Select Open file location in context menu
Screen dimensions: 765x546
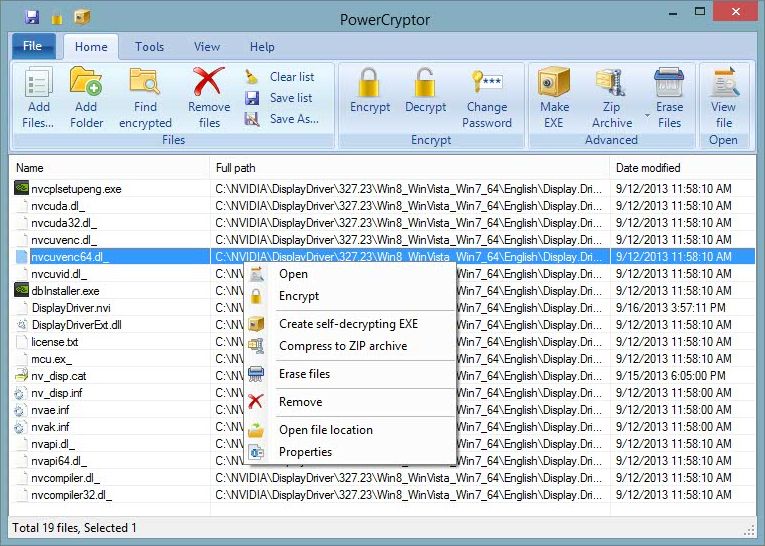click(x=325, y=430)
